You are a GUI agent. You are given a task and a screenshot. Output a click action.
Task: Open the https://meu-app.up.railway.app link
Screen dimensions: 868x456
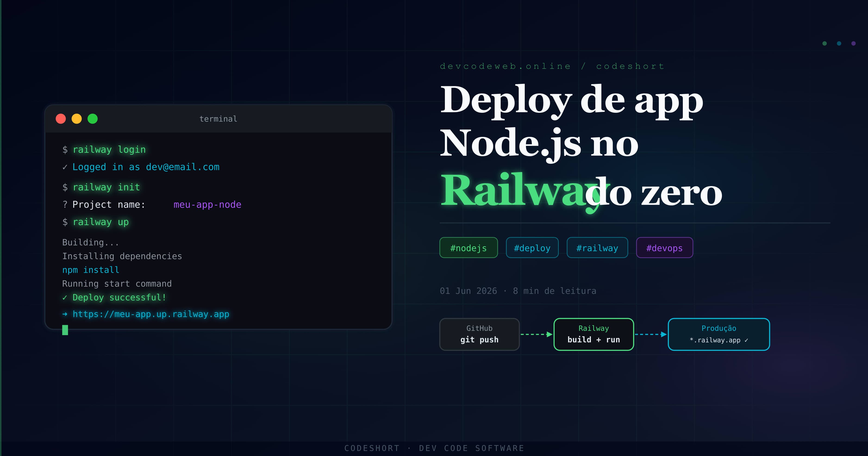(151, 314)
